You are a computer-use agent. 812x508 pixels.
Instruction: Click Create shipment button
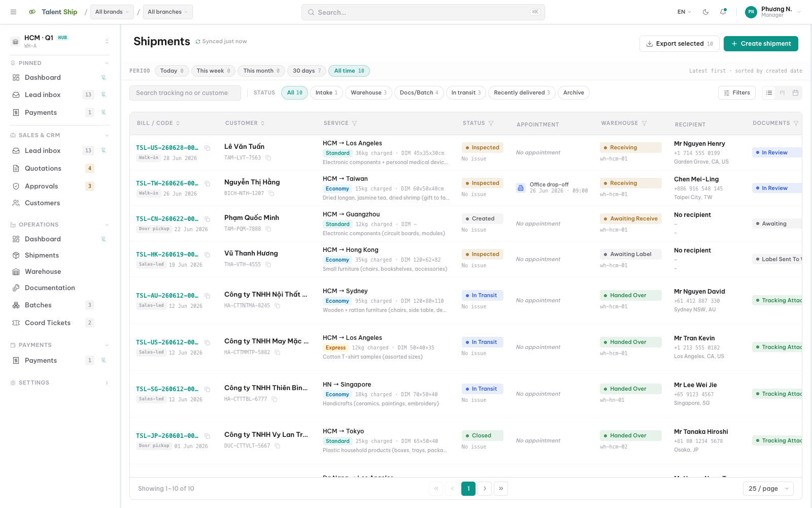point(761,44)
